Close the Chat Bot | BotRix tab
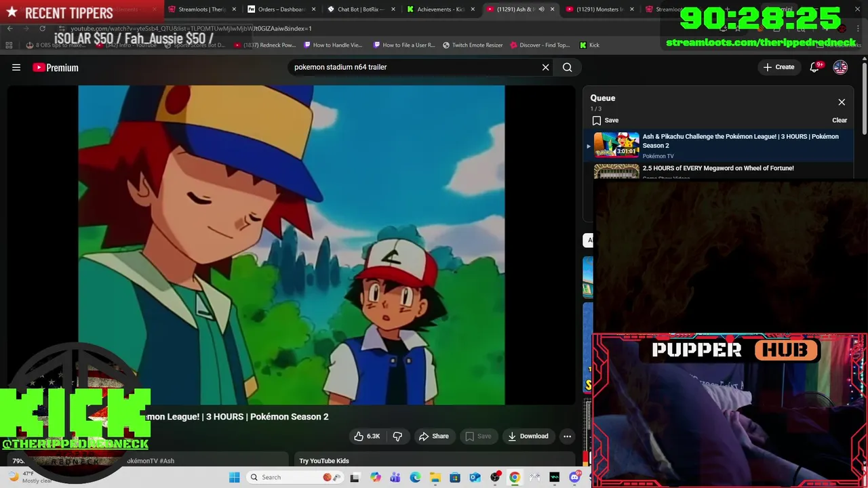The height and width of the screenshot is (488, 868). pyautogui.click(x=393, y=9)
